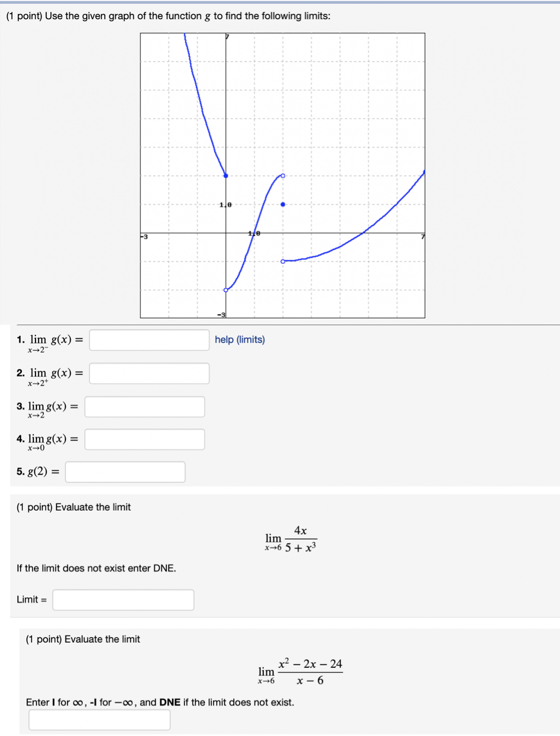
Task: Select the g(2) answer box
Action: click(x=125, y=472)
